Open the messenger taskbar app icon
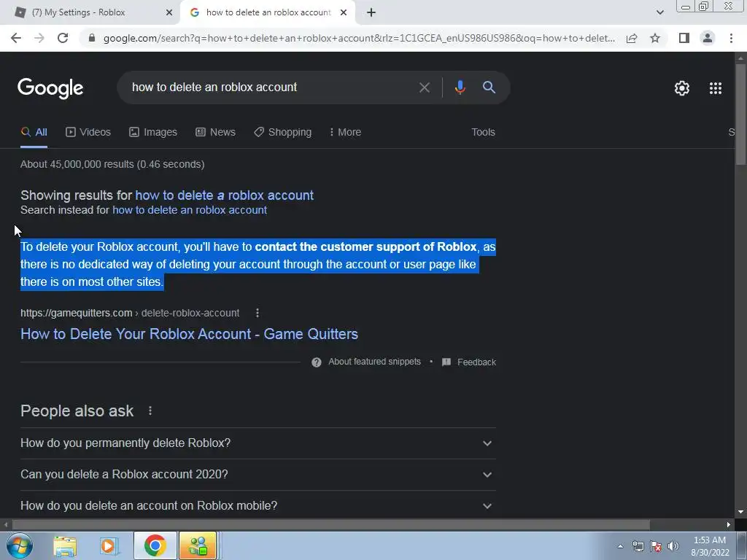Image resolution: width=747 pixels, height=560 pixels. point(198,545)
